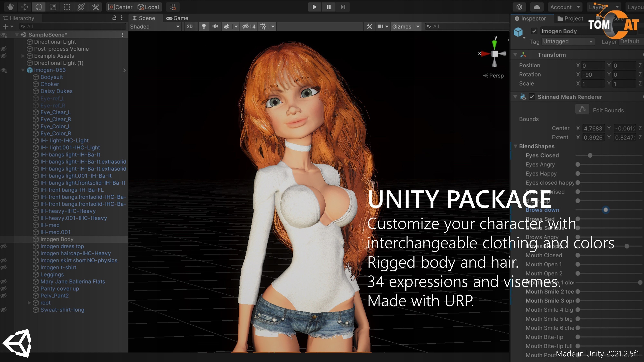This screenshot has width=644, height=362.
Task: Toggle scene lighting lightbulb icon
Action: [204, 27]
